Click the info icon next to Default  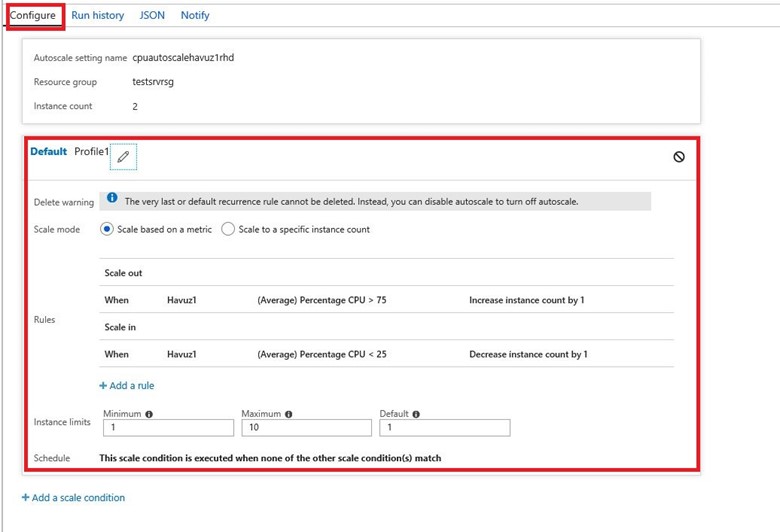tap(416, 414)
